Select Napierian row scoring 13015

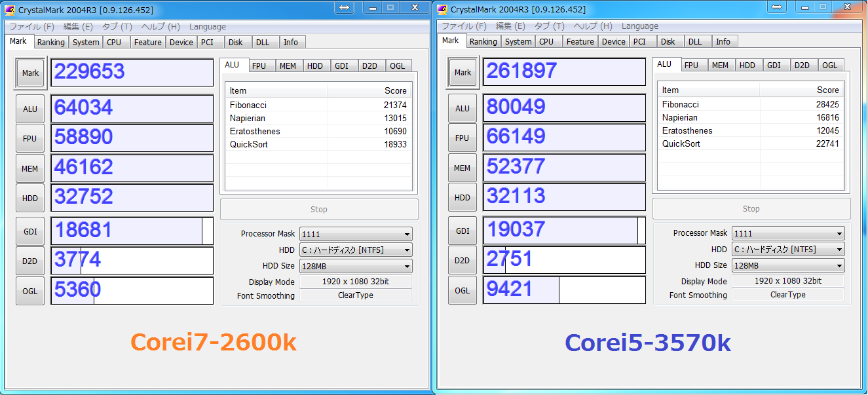[318, 119]
